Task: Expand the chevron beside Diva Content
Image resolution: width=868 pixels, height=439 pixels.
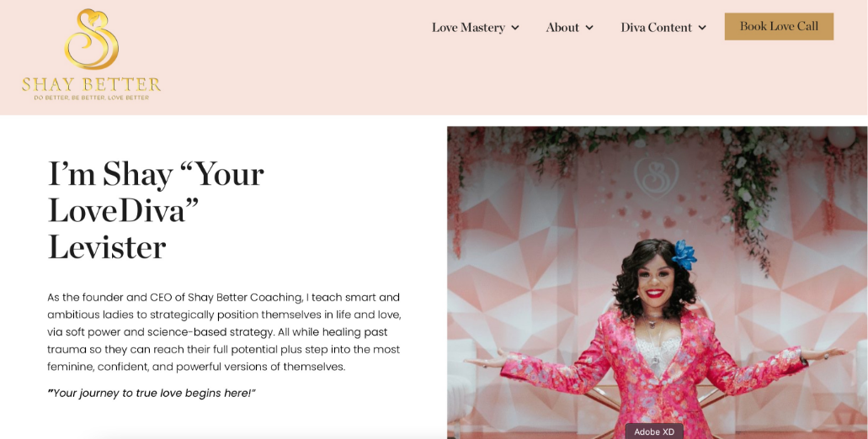Action: (x=702, y=28)
